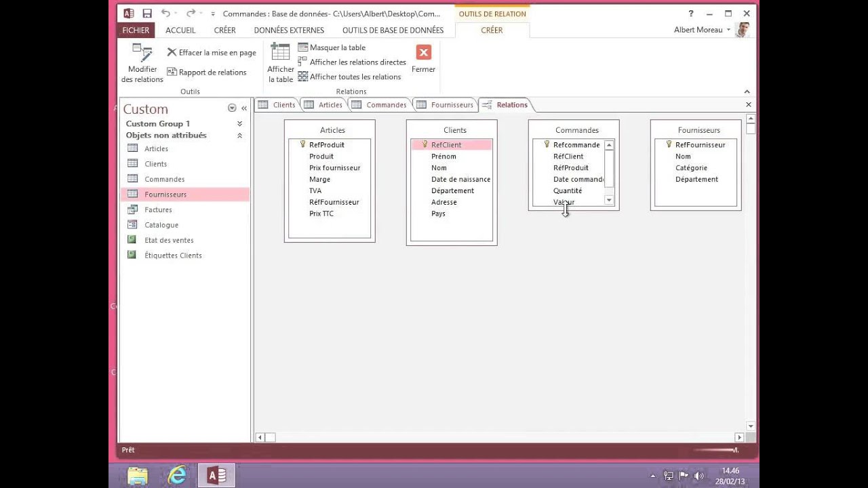
Task: Open Rapport de relations
Action: coord(207,72)
